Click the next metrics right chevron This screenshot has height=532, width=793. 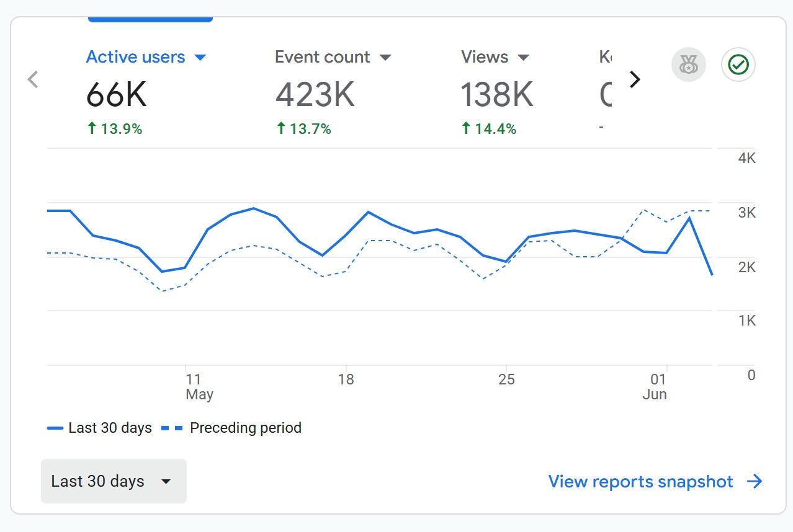point(635,79)
